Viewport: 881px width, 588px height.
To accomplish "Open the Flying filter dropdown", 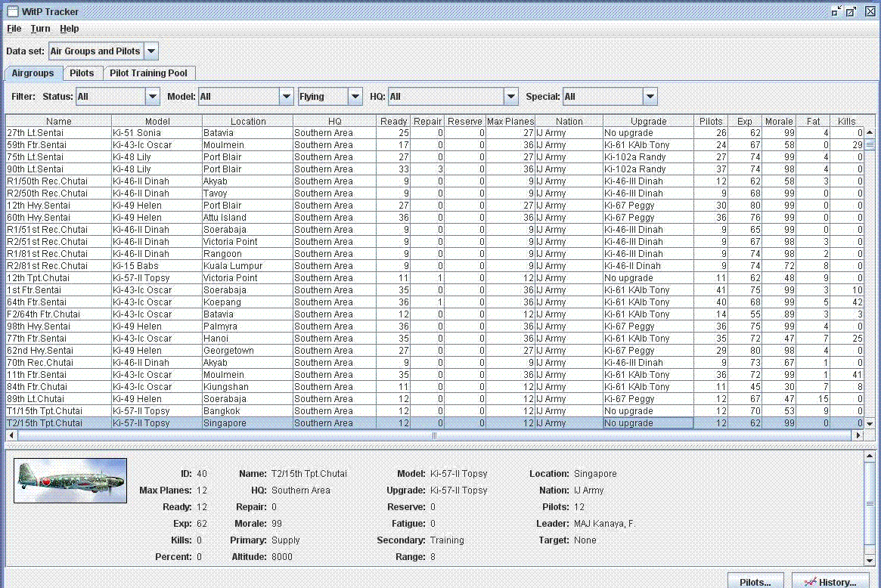I will 355,97.
